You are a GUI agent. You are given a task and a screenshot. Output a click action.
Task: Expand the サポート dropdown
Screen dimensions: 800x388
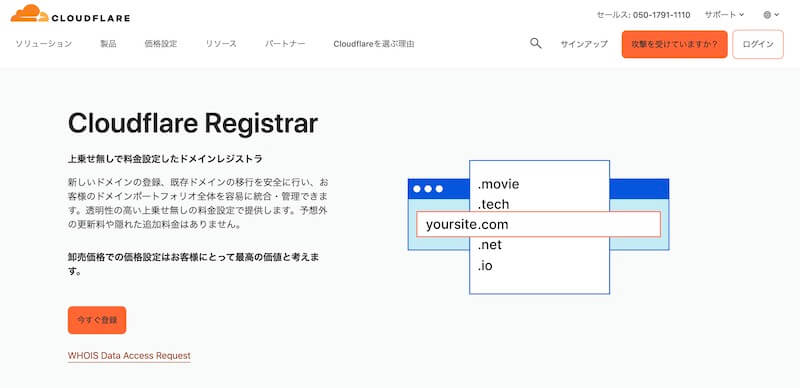click(x=724, y=15)
